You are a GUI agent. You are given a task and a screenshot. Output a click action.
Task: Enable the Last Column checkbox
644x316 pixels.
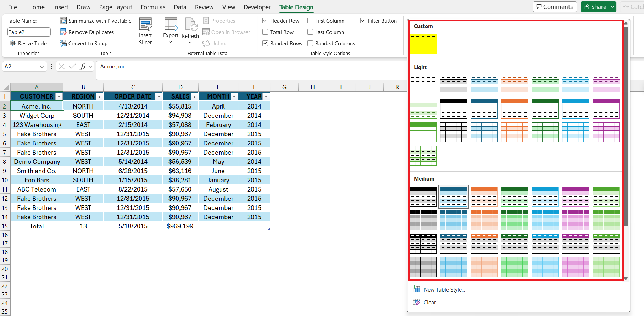[x=310, y=32]
